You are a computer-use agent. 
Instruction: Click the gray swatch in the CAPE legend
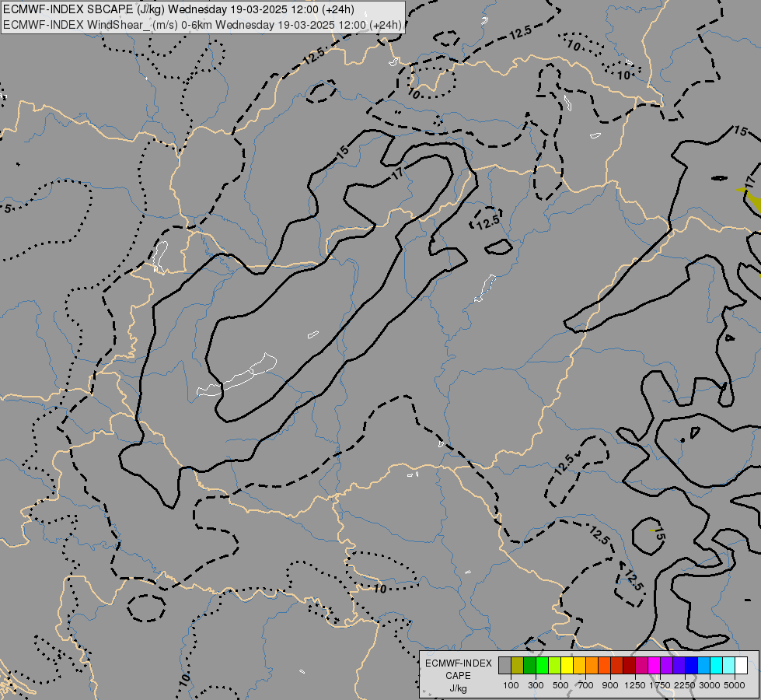click(x=504, y=666)
